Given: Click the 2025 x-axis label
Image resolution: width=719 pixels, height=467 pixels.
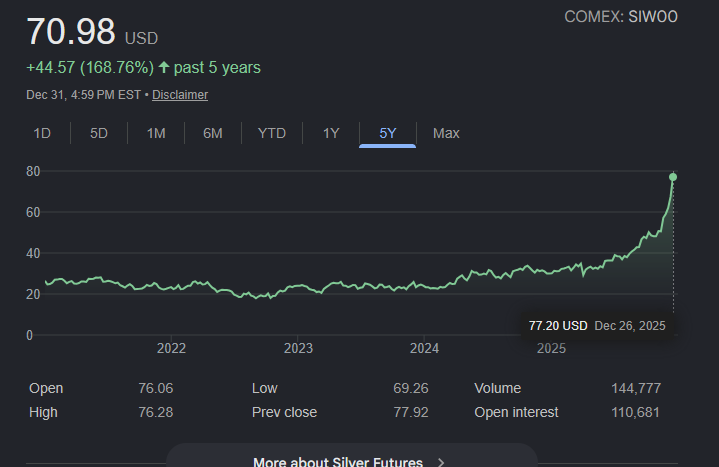Looking at the screenshot, I should (x=551, y=348).
